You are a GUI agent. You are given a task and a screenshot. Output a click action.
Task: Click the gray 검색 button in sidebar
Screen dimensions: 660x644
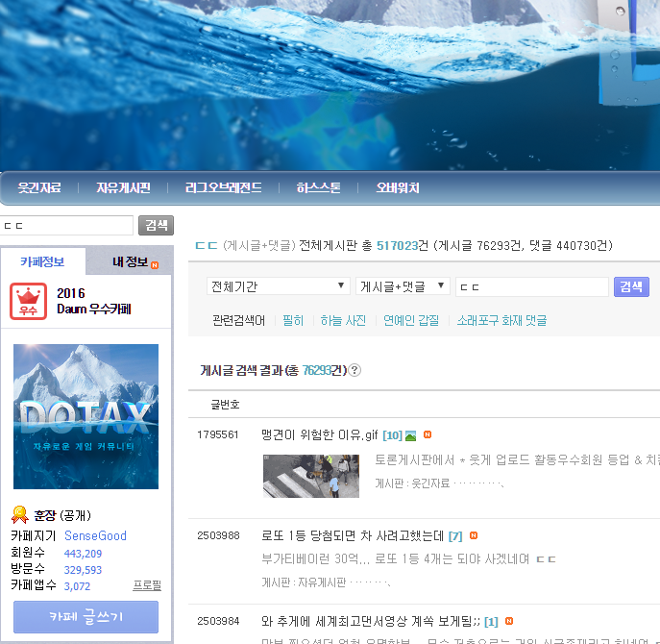click(x=157, y=225)
